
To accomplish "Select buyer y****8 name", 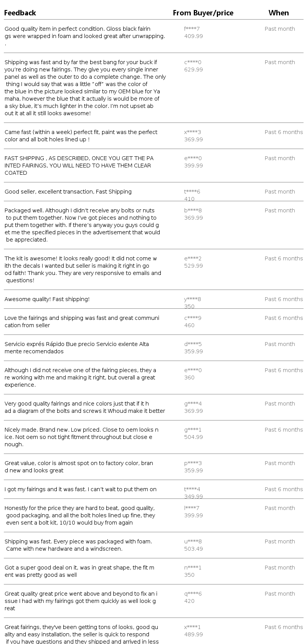I will [193, 299].
